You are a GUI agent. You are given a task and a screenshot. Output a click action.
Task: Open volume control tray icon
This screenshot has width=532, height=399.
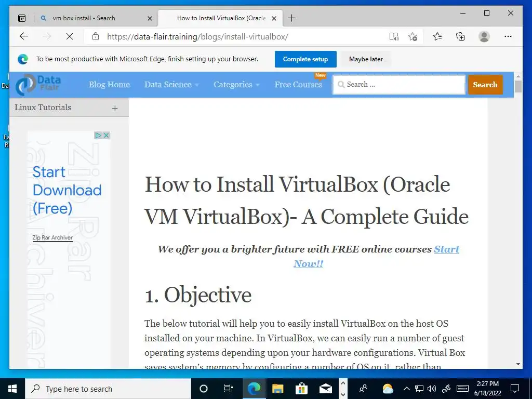432,389
